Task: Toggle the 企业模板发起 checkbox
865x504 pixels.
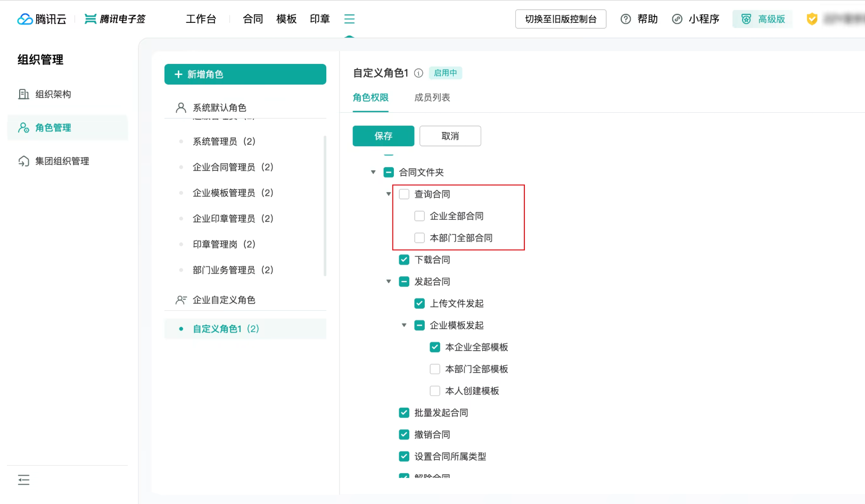Action: pos(419,325)
